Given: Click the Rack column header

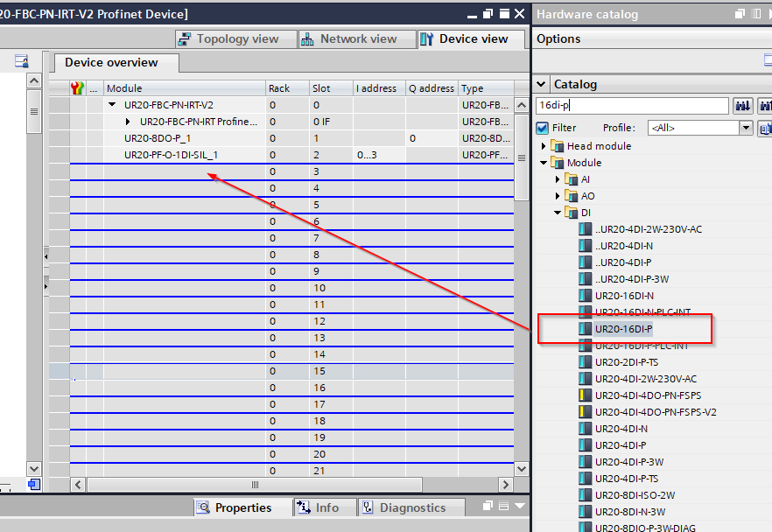Looking at the screenshot, I should pyautogui.click(x=287, y=88).
